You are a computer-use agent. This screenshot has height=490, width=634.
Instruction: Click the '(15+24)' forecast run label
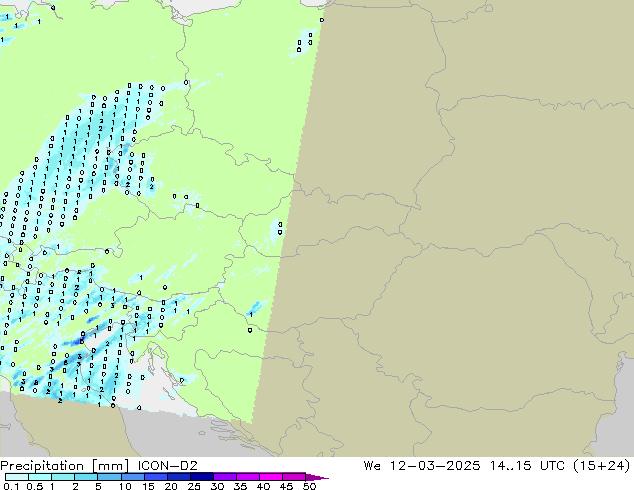pos(602,466)
